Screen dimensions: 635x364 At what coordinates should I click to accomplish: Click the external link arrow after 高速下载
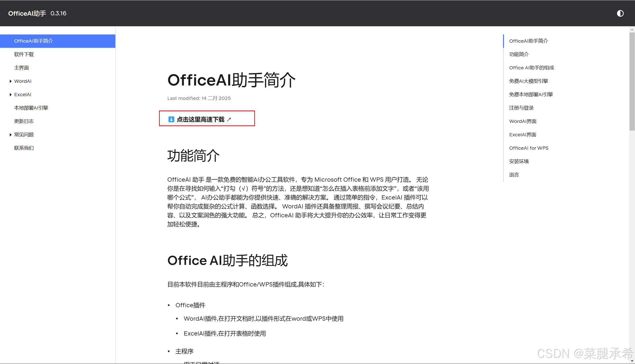tap(229, 119)
